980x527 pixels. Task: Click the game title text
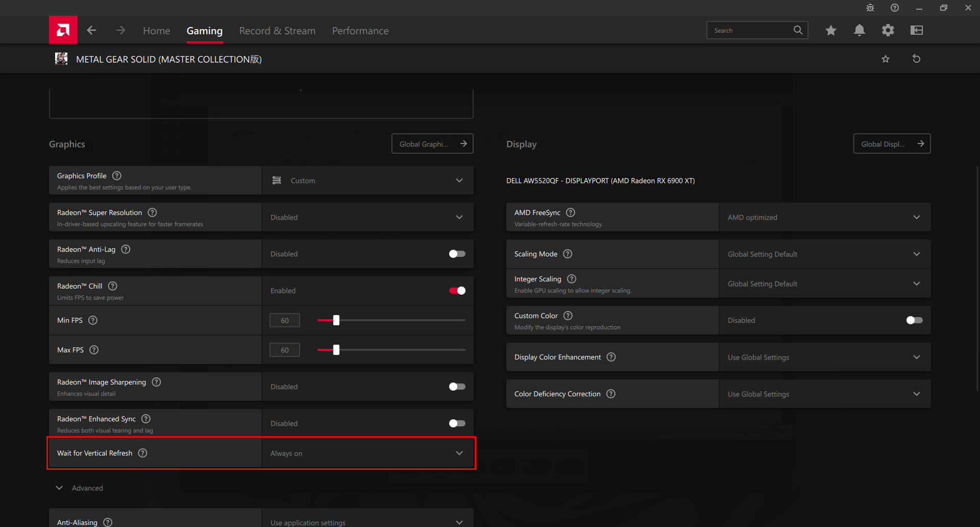[x=169, y=59]
